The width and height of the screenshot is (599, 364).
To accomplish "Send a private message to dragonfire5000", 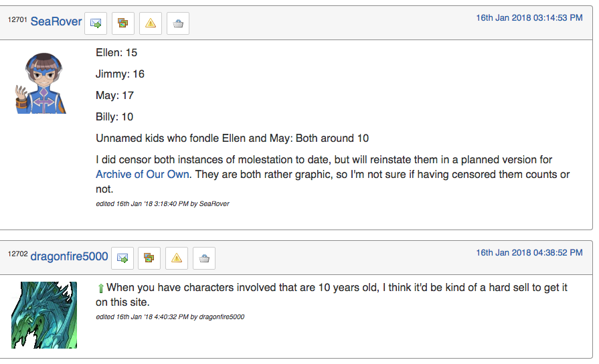I will pos(122,258).
